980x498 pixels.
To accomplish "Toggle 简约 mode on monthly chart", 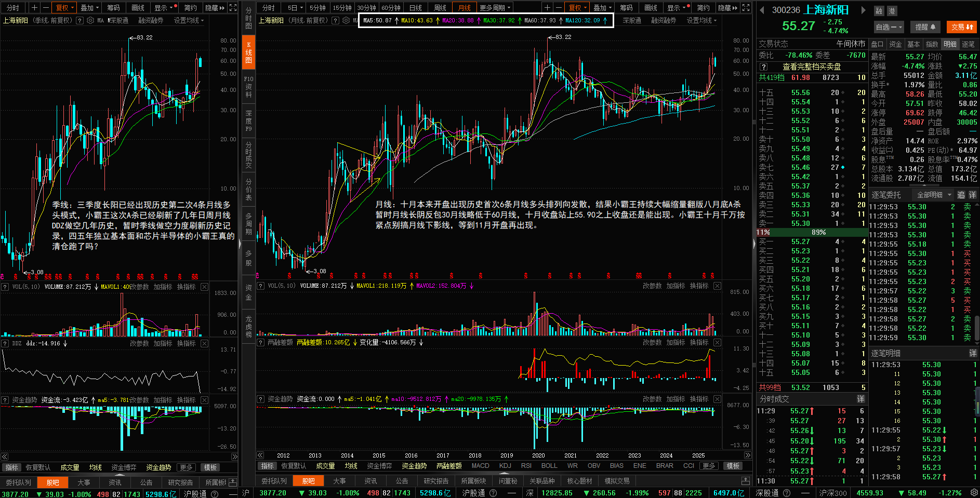I will [704, 8].
